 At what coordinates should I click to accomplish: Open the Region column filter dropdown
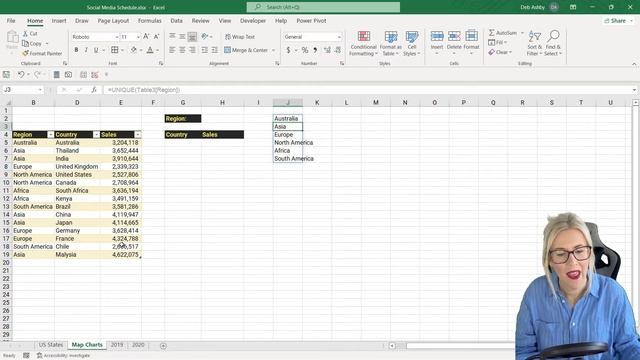50,135
